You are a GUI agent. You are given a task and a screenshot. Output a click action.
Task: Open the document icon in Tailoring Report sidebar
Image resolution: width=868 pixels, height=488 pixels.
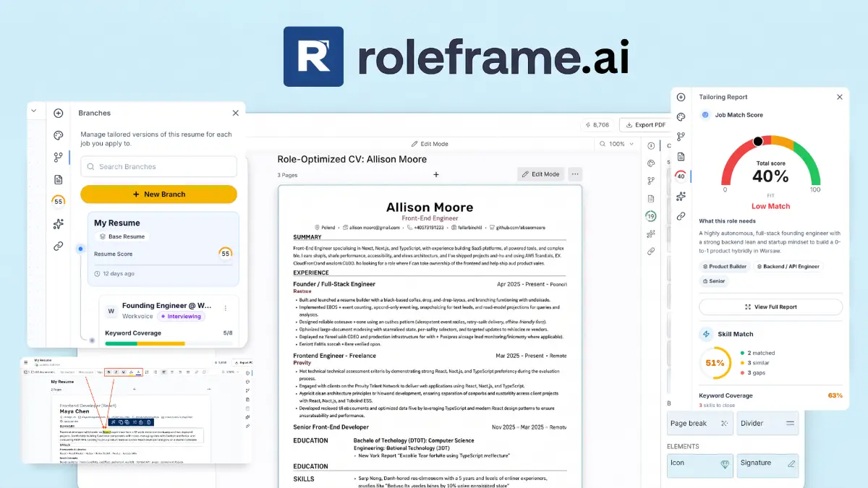681,156
